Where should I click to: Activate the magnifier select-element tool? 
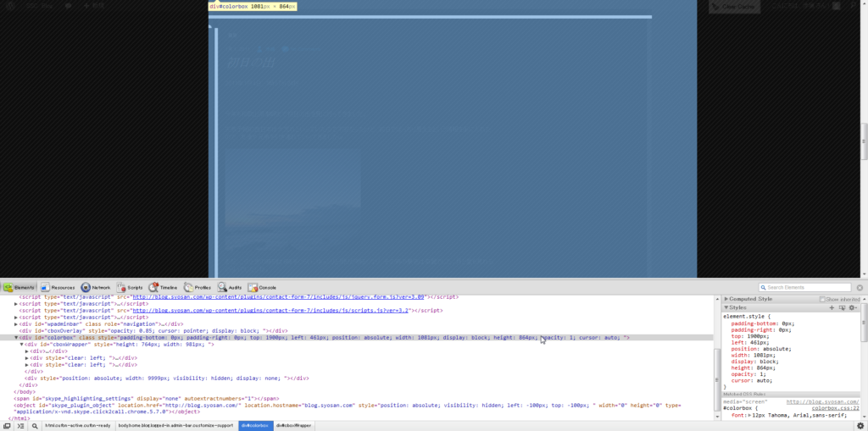[34, 425]
